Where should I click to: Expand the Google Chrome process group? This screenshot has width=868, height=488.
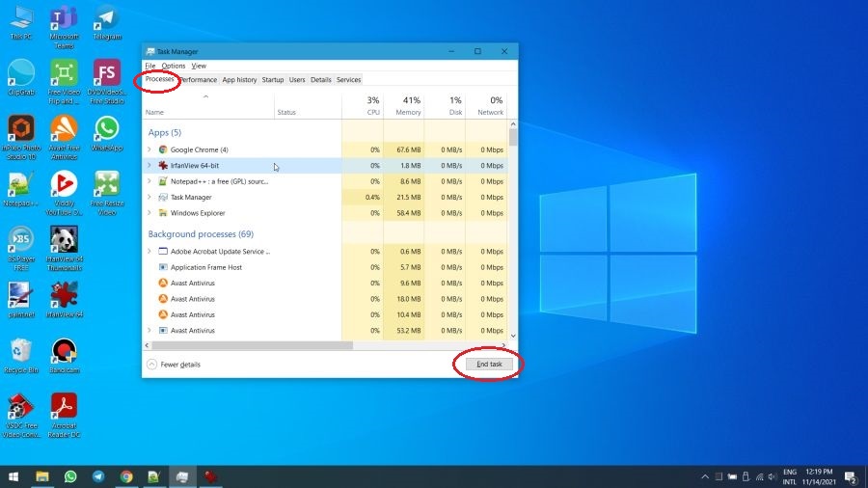(149, 149)
